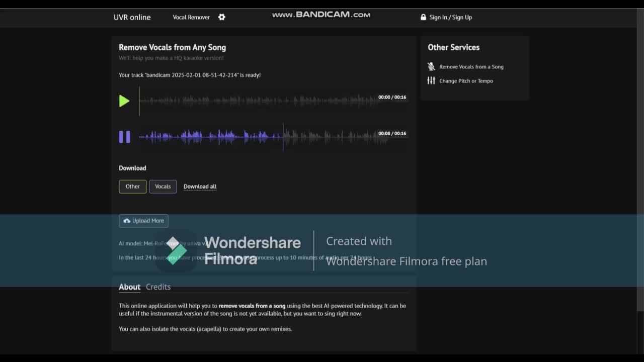Viewport: 644px width, 362px height.
Task: Click the pitch/tempo sliders icon
Action: (431, 80)
